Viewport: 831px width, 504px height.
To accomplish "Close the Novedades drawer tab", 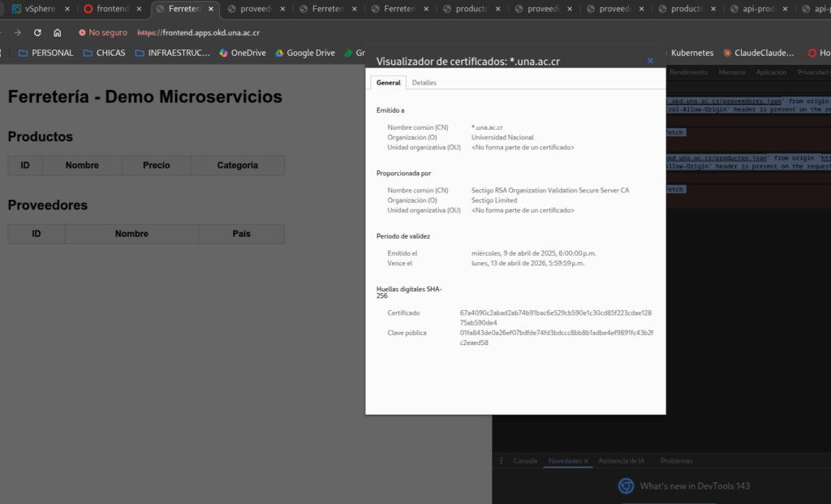I will pos(587,461).
